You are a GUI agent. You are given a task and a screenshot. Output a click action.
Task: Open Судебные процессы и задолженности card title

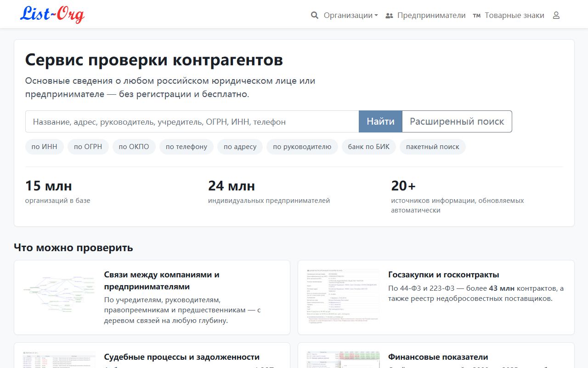coord(182,357)
